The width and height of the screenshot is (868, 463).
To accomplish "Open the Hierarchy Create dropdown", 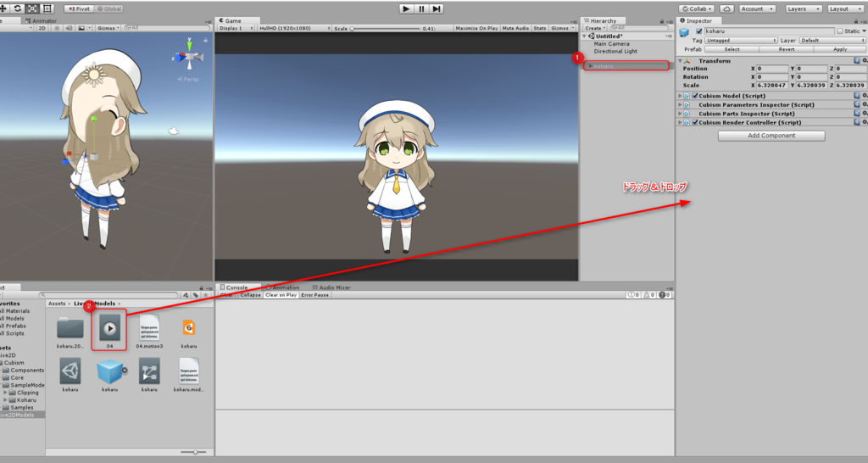I will (595, 28).
